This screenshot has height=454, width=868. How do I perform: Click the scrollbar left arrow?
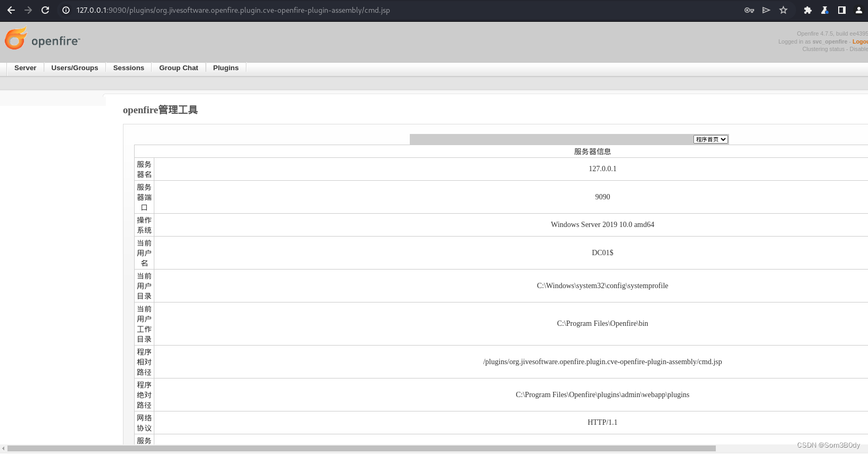coord(4,449)
